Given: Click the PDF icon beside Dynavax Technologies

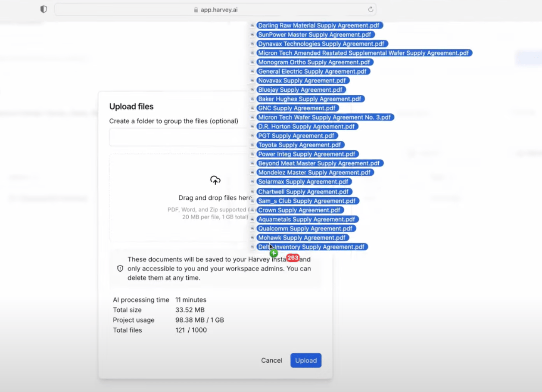Looking at the screenshot, I should [x=252, y=44].
